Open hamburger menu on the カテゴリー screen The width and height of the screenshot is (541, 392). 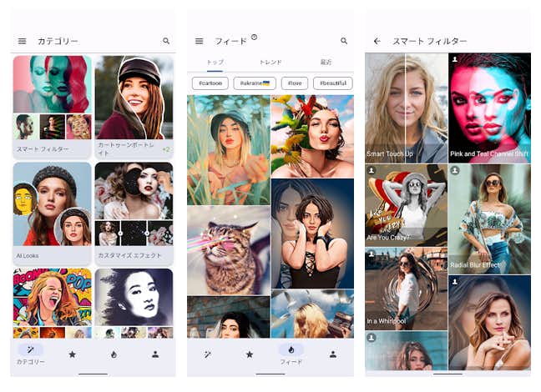click(23, 41)
